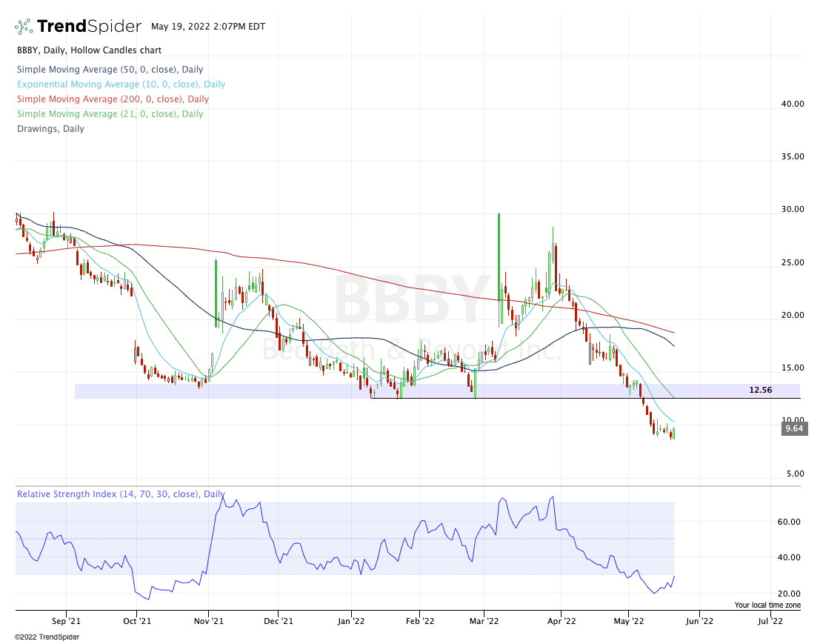
Task: Click the 15.00 price axis label
Action: pos(793,368)
